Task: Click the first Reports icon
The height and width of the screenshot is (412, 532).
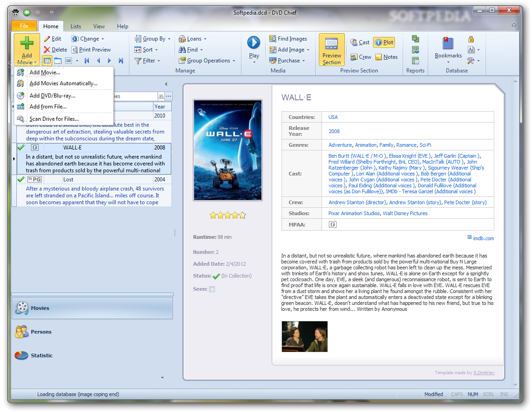Action: [415, 39]
